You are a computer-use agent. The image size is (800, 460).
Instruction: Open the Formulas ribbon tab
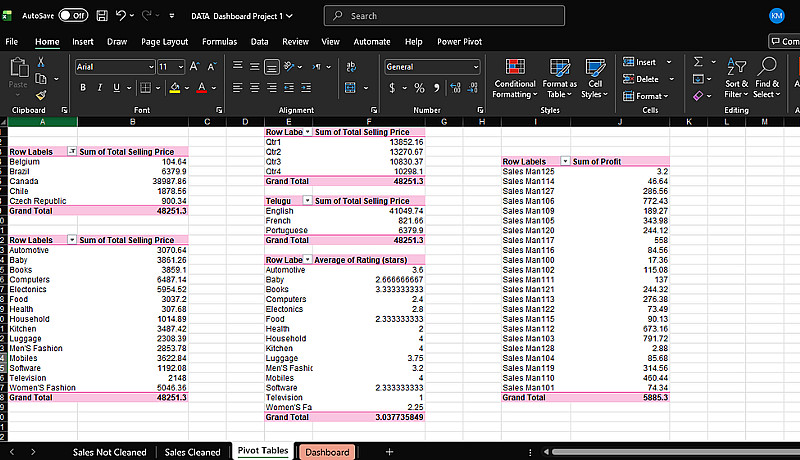point(219,42)
